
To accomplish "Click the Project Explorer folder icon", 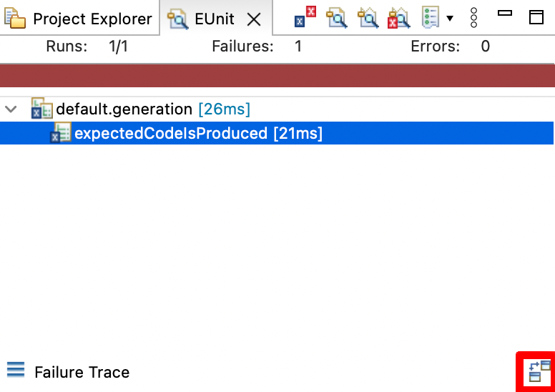I will 15,19.
